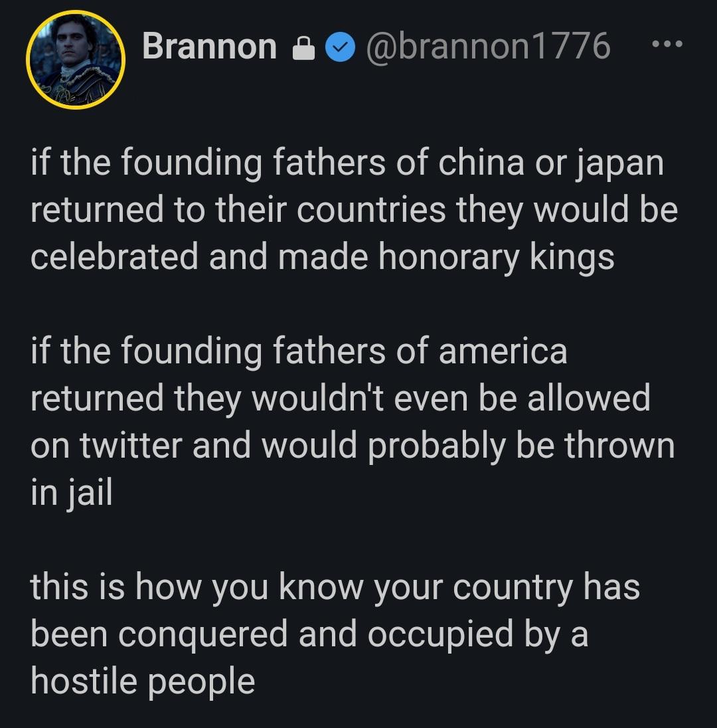This screenshot has height=728, width=717.
Task: Open the three-dot more options menu
Action: pyautogui.click(x=666, y=45)
